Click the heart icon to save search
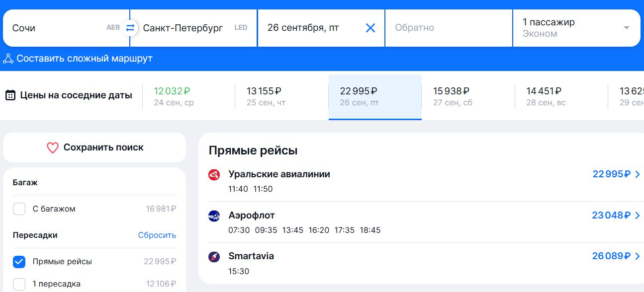This screenshot has width=644, height=292. click(53, 147)
